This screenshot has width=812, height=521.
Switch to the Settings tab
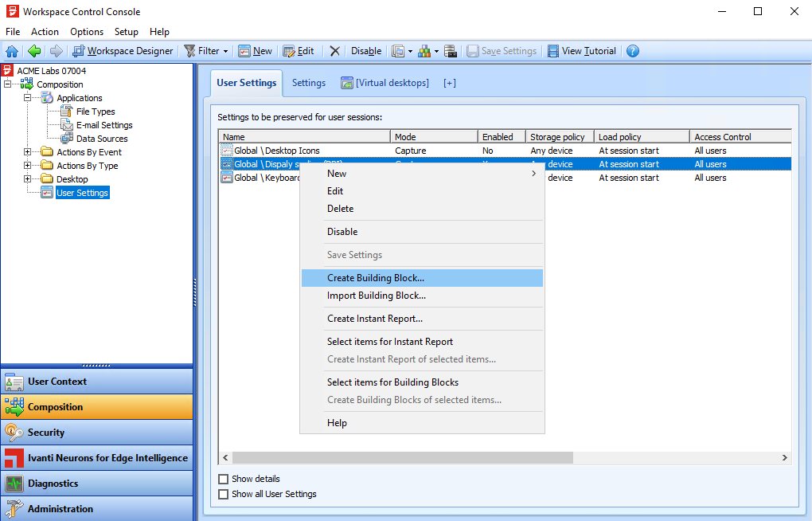[x=309, y=83]
